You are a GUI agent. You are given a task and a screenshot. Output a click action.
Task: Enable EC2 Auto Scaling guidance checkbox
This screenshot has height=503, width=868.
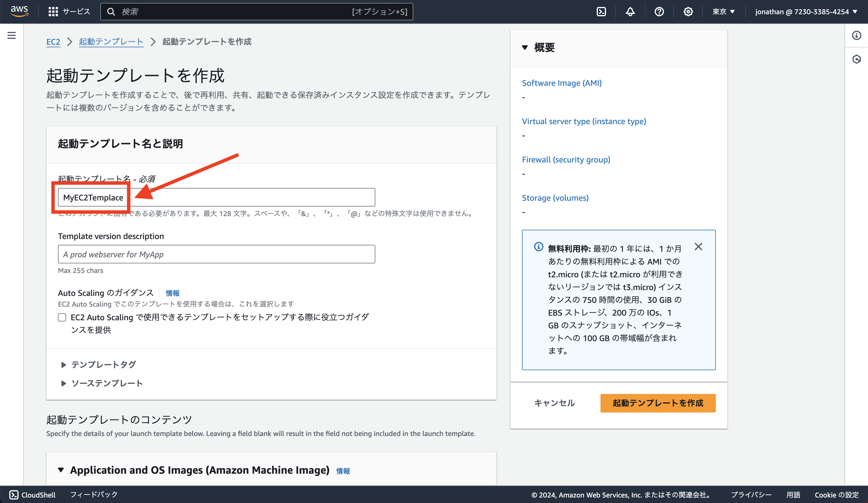click(62, 317)
